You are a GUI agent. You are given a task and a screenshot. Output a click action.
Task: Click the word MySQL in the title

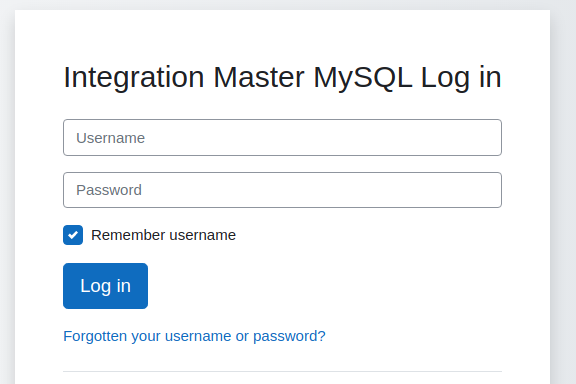coord(363,78)
